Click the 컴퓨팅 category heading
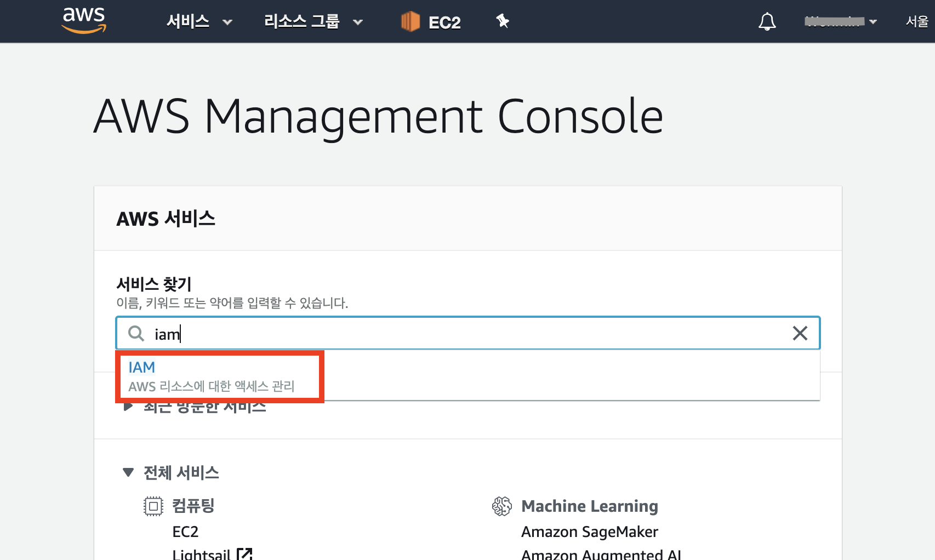The width and height of the screenshot is (935, 560). pyautogui.click(x=193, y=505)
